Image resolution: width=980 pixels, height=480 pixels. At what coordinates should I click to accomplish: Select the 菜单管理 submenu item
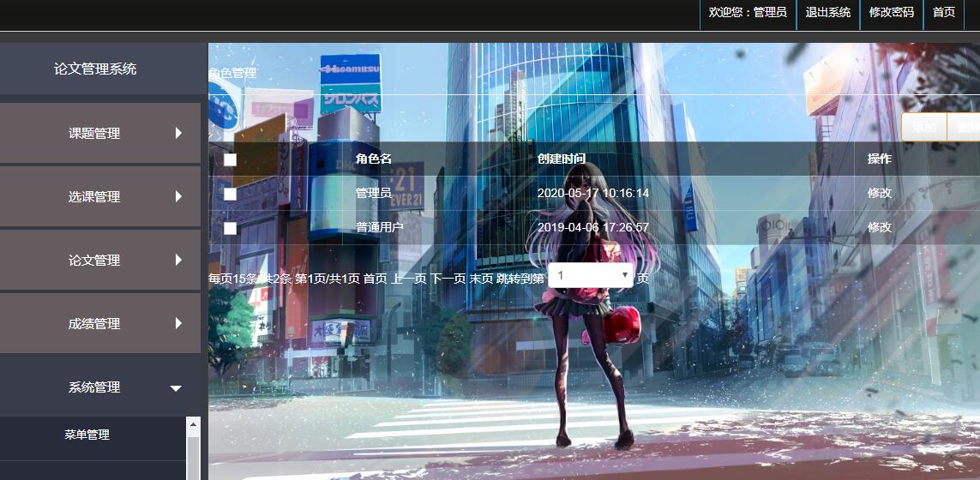pyautogui.click(x=87, y=435)
